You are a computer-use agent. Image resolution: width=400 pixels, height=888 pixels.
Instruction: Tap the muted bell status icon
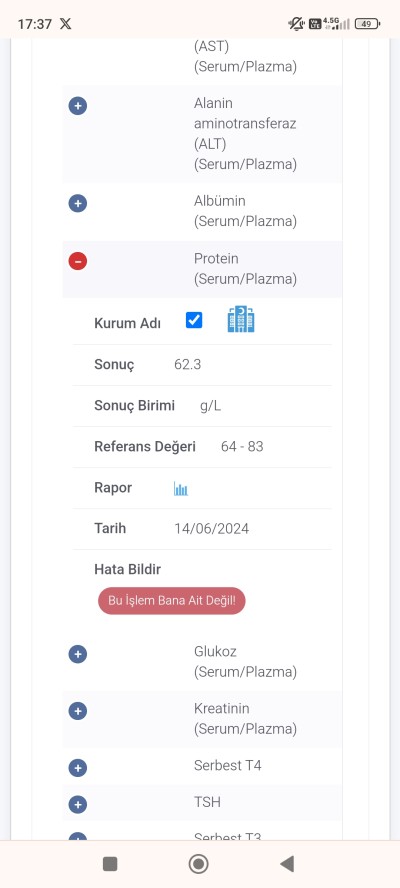(296, 24)
